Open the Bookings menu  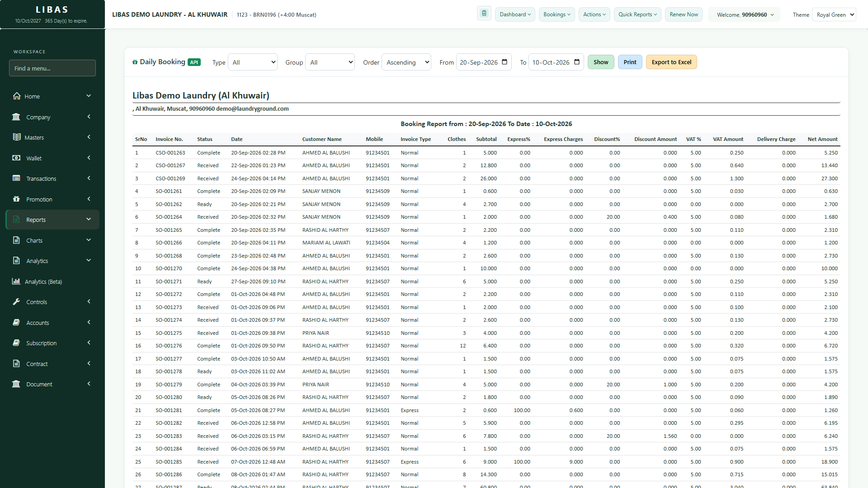click(x=557, y=14)
